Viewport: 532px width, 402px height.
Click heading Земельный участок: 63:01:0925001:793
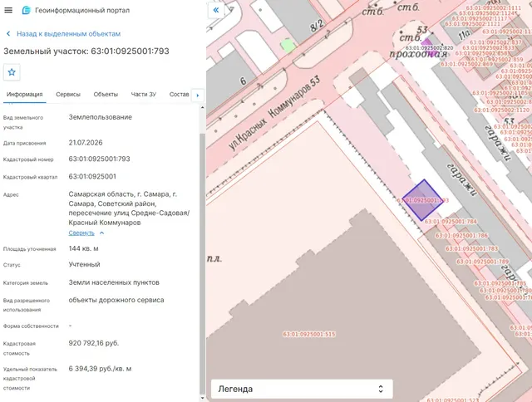pos(86,51)
